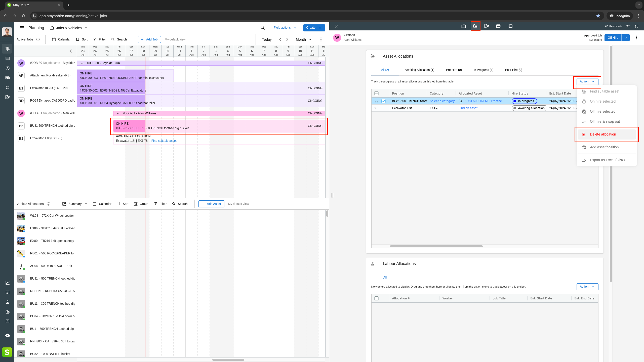Click the Add Job button
The image size is (644, 362).
149,39
